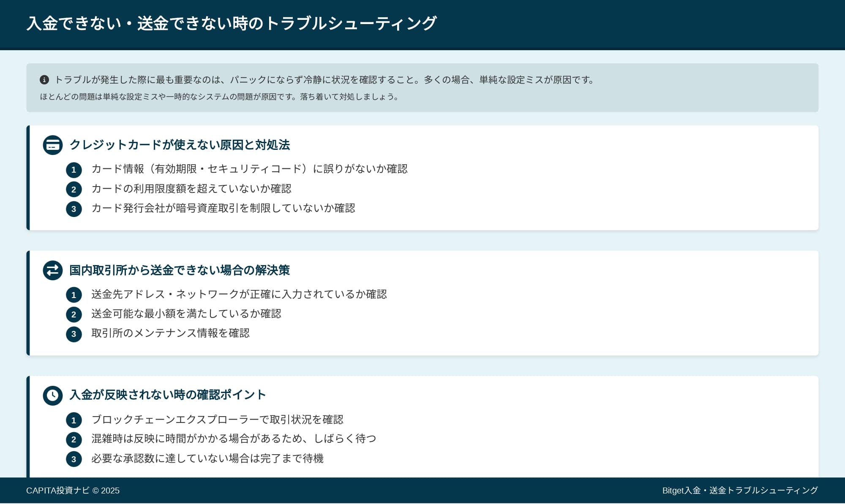Click text カード発行会社が暗号資産取引を制限していないか確認
Image resolution: width=845 pixels, height=504 pixels.
tap(223, 208)
